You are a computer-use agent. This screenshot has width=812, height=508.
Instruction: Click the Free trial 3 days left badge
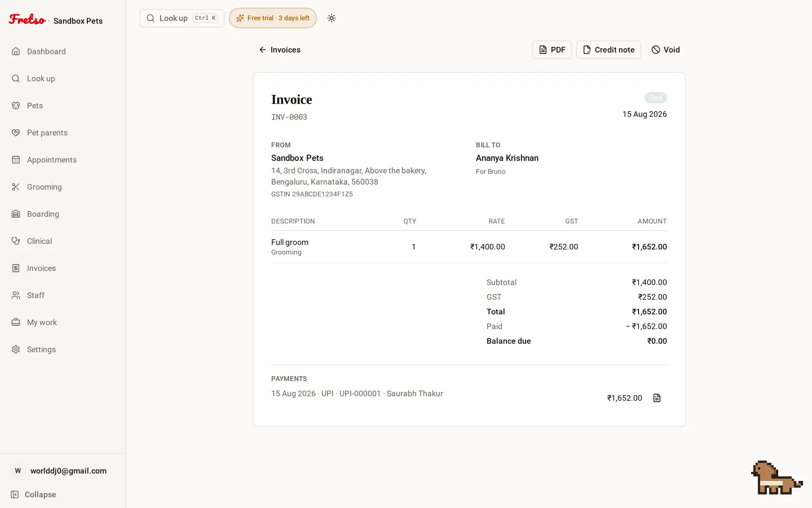coord(273,18)
